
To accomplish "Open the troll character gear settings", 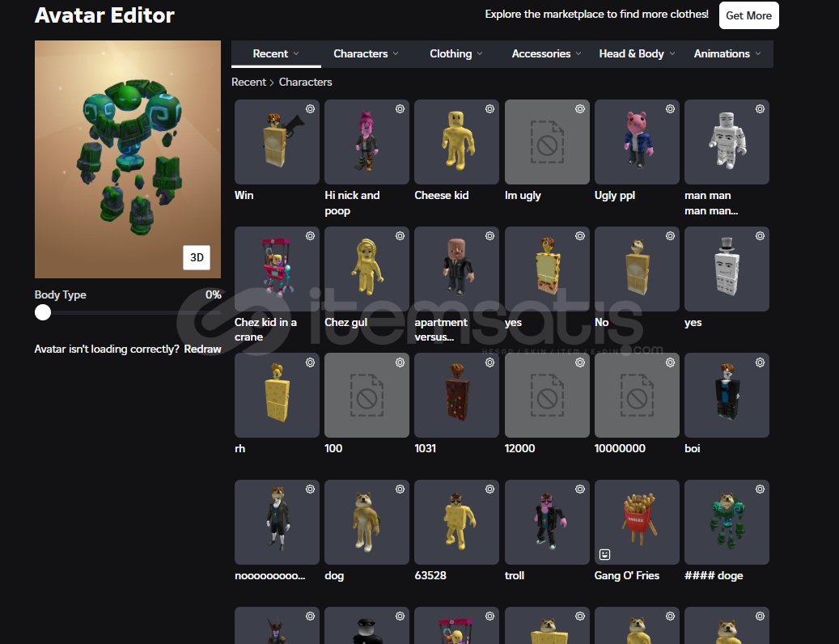I will (580, 489).
